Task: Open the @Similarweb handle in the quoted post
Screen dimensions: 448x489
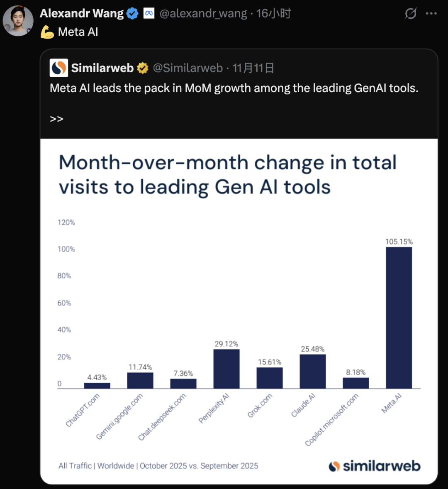Action: pyautogui.click(x=188, y=68)
